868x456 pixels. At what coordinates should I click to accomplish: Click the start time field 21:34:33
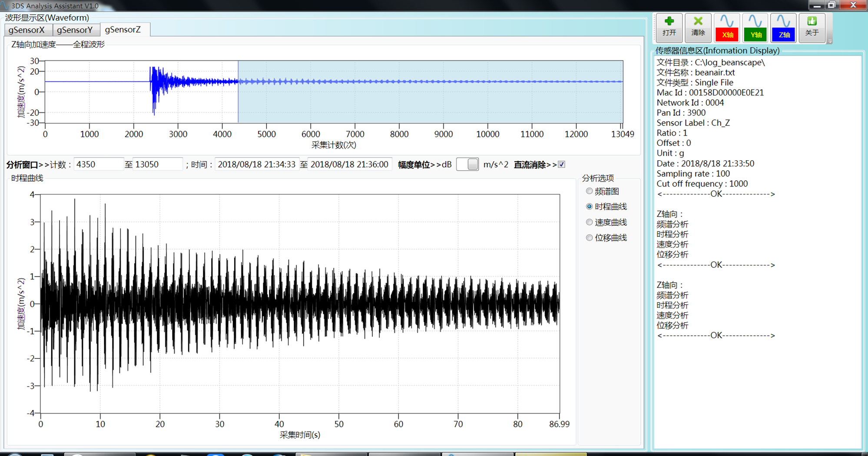coord(256,165)
